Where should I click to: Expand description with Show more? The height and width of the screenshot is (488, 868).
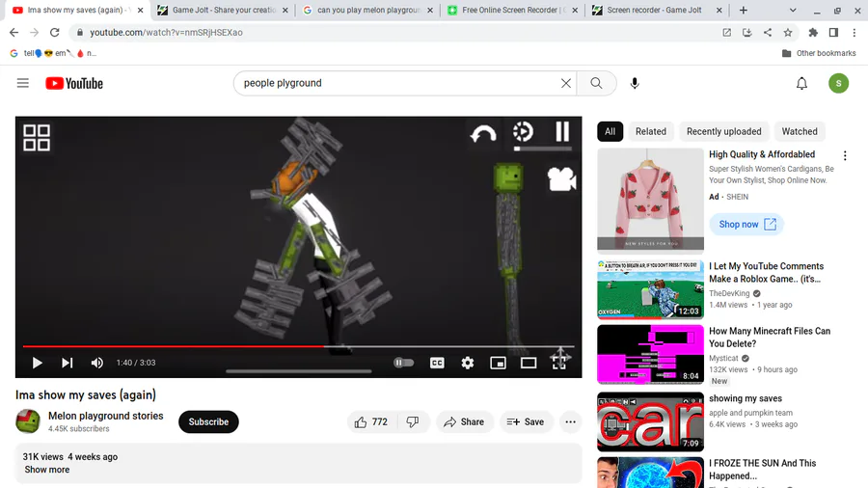(x=47, y=469)
